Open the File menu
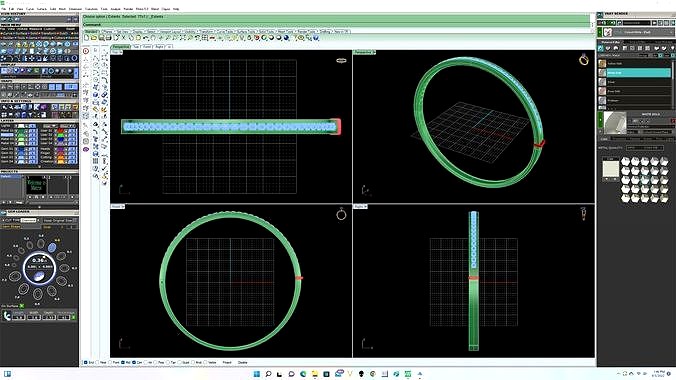This screenshot has height=380, width=676. tap(4, 9)
